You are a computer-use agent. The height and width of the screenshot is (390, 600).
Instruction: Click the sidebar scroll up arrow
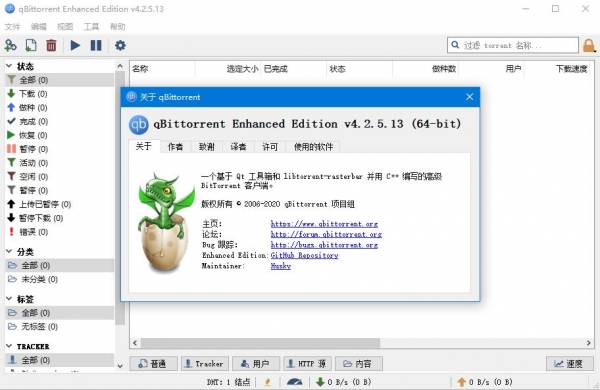tap(120, 66)
